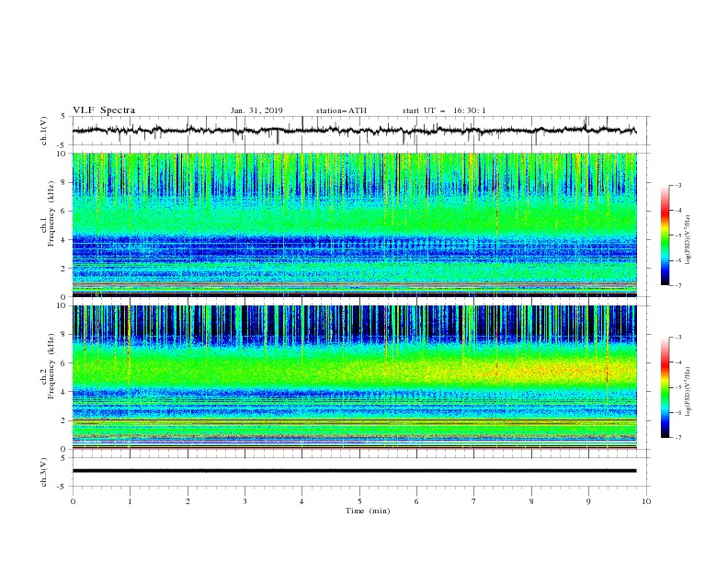The height and width of the screenshot is (563, 728).
Task: Click the ch.1 voltage waveform trace
Action: coord(354,131)
